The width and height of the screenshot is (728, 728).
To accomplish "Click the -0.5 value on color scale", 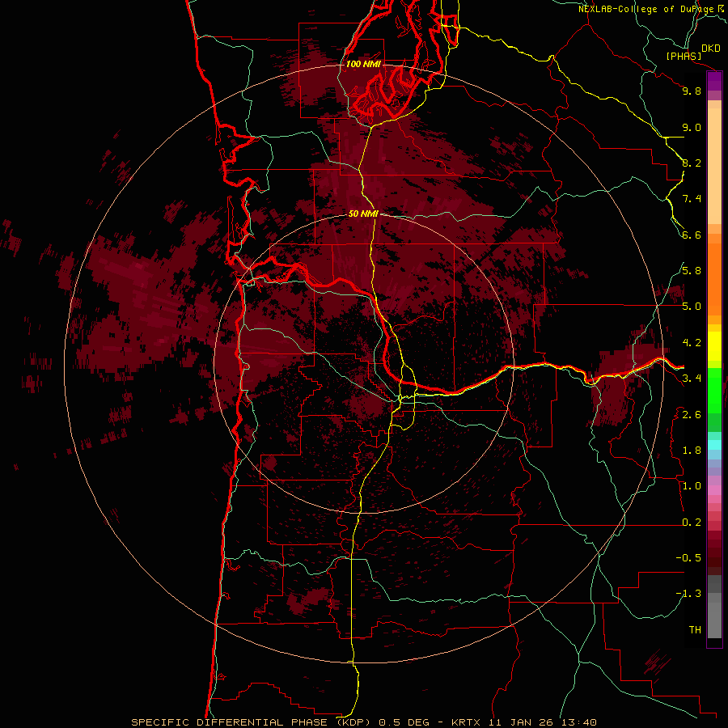I will [x=688, y=557].
